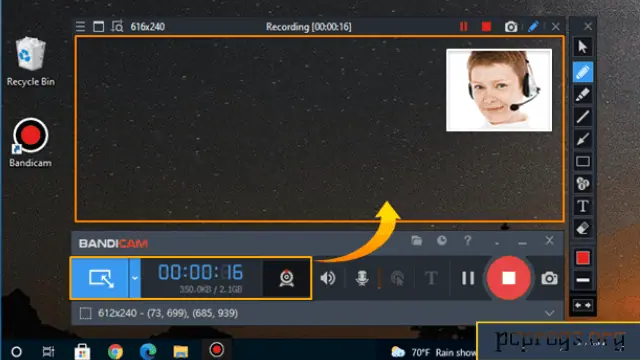Select the numbering stamp tool

tap(582, 184)
